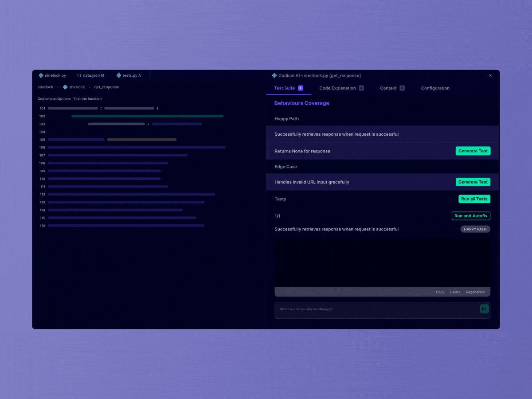Click HAPPY PATH tag badge

(x=475, y=229)
